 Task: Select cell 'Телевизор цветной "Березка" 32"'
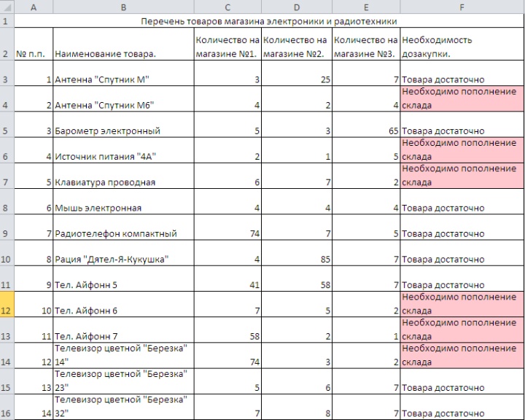point(123,407)
